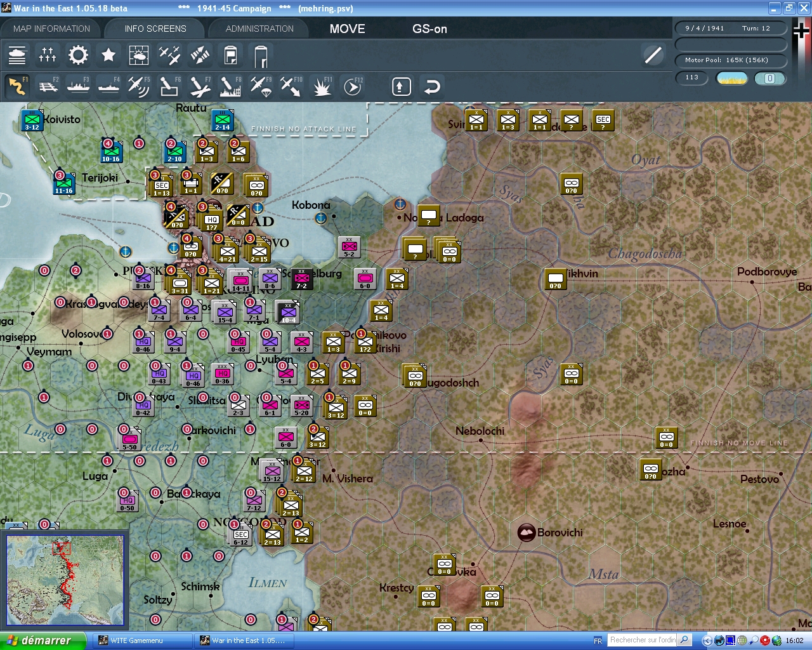Open the weather map icon
Image resolution: width=812 pixels, height=650 pixels.
(139, 55)
